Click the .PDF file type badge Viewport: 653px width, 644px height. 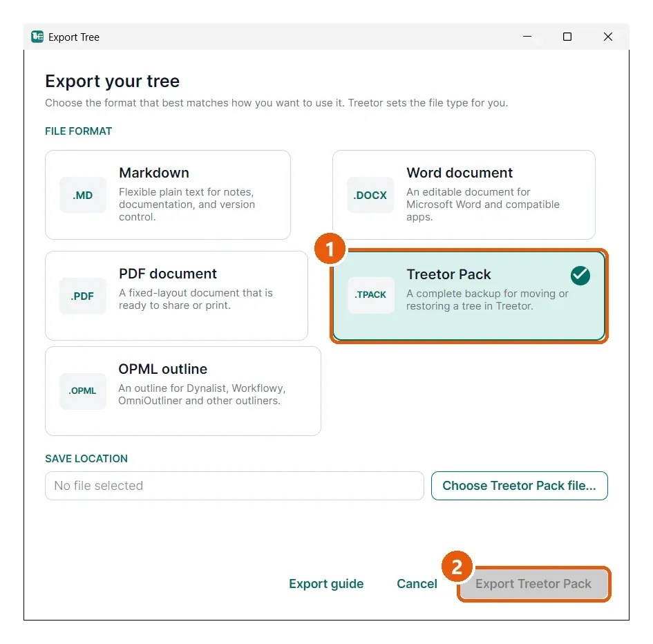[x=82, y=296]
